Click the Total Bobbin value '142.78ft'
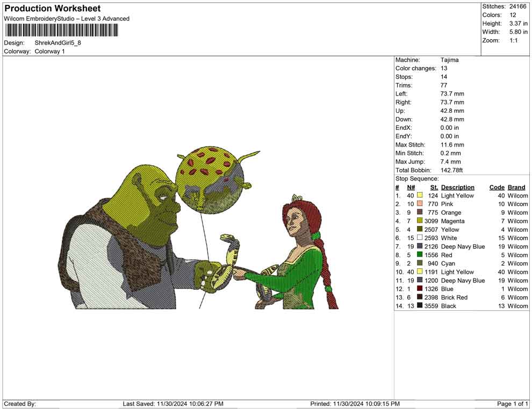This screenshot has height=409, width=532. pos(451,170)
